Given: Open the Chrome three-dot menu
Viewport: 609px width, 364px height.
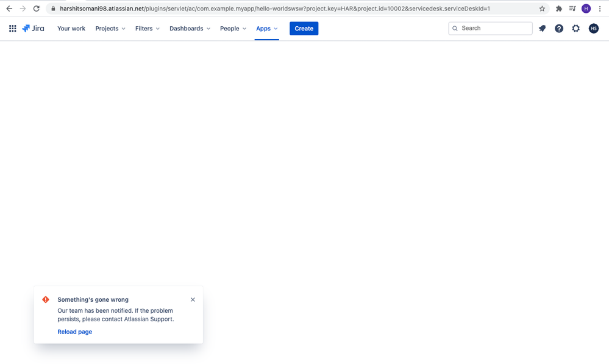Looking at the screenshot, I should 600,9.
